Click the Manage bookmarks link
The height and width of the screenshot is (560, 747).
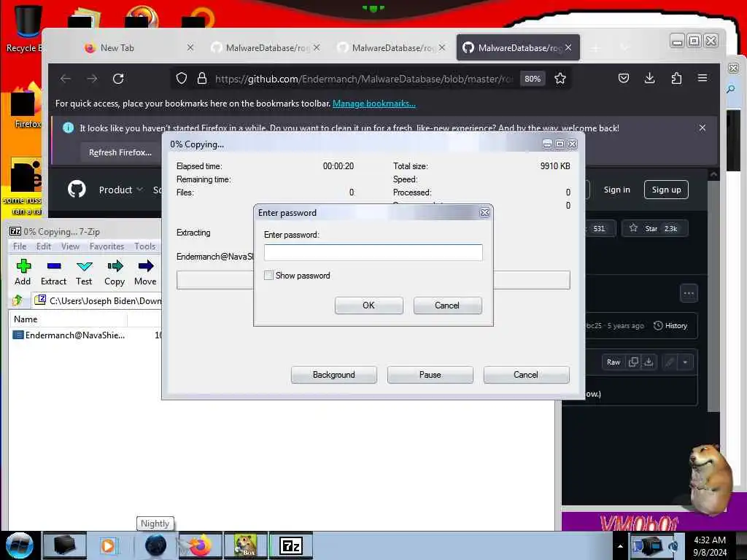[374, 104]
